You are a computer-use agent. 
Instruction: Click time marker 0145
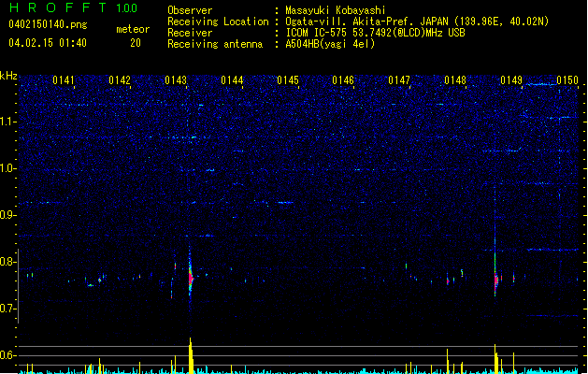[x=288, y=80]
